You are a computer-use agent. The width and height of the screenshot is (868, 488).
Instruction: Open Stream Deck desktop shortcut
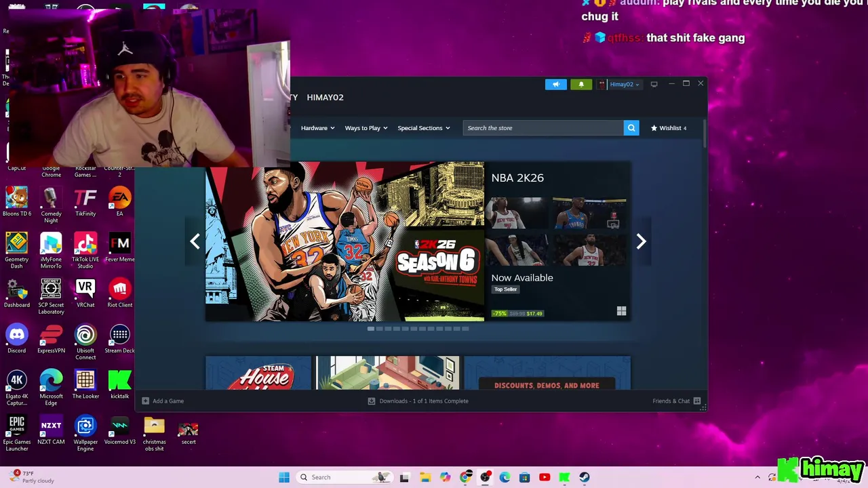coord(119,339)
